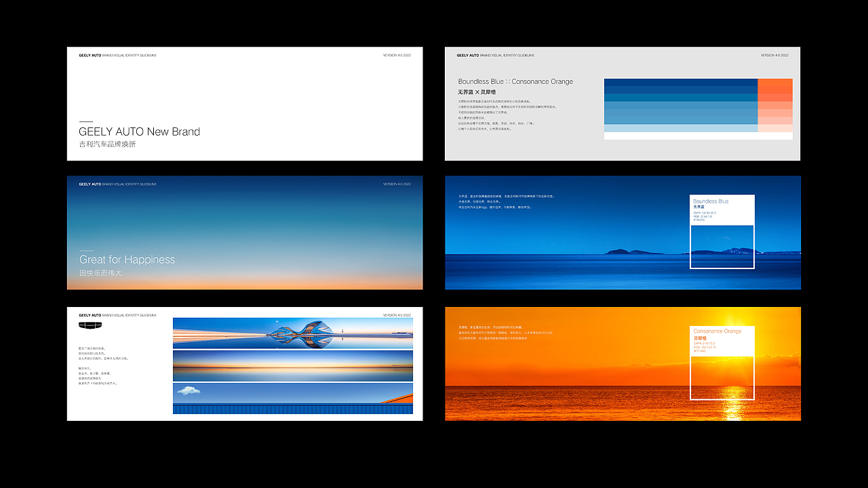
Task: Click the "GEELY AUTO" header on the New Brand slide
Action: coord(90,55)
